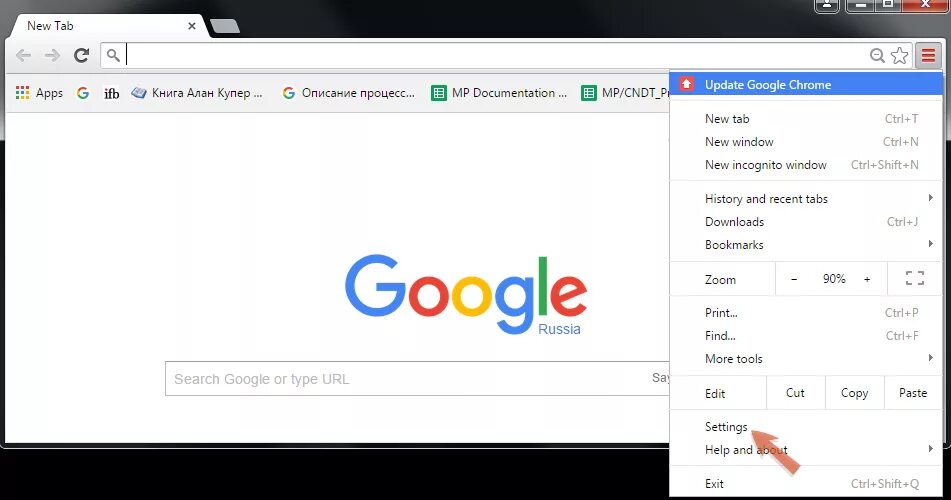
Task: Open Downloads from the menu
Action: click(806, 222)
